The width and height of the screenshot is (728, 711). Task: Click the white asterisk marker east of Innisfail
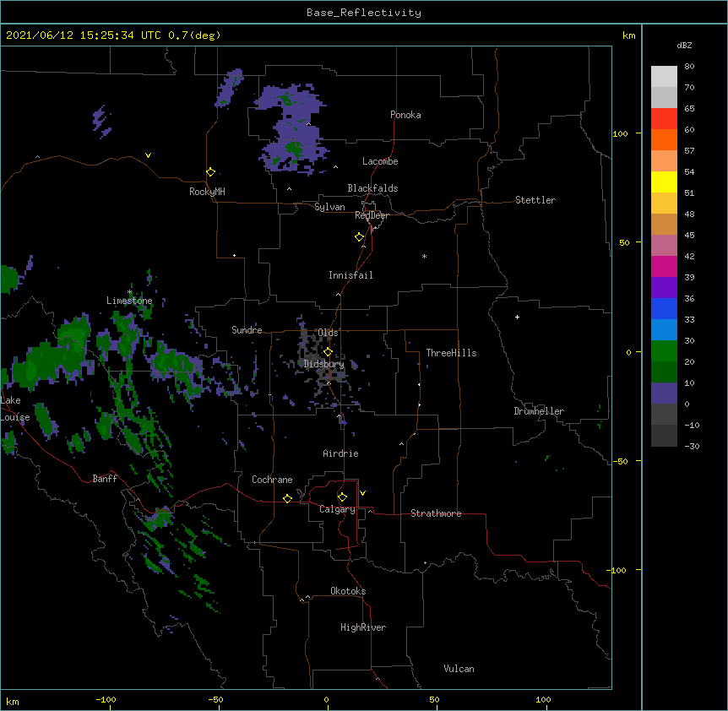click(x=424, y=256)
